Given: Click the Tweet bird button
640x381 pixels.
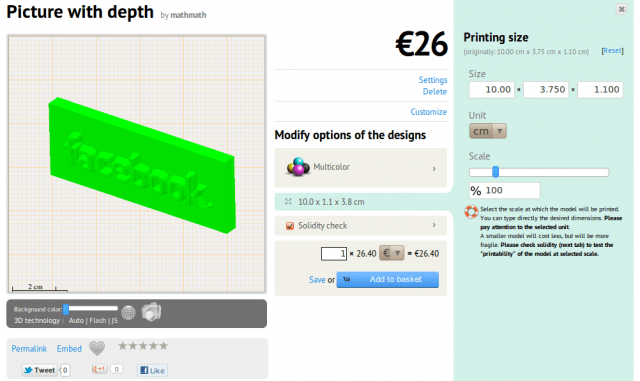Looking at the screenshot, I should (40, 370).
